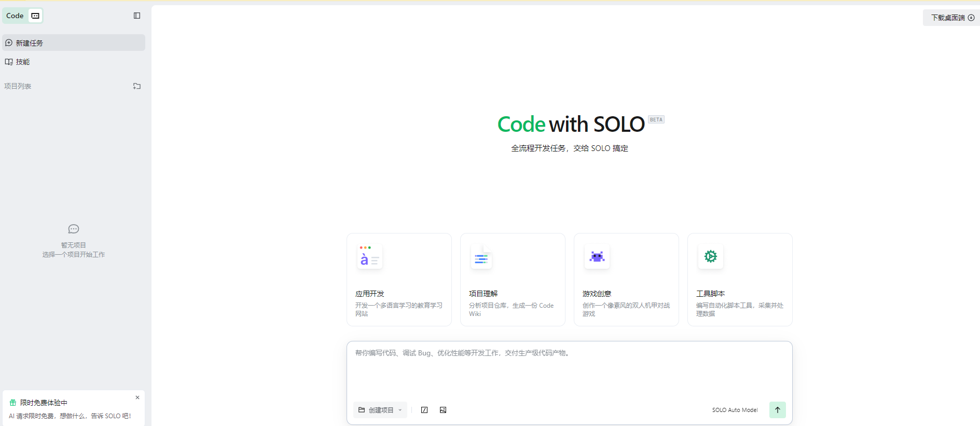Click the add project folder icon
The width and height of the screenshot is (980, 426).
tap(137, 86)
